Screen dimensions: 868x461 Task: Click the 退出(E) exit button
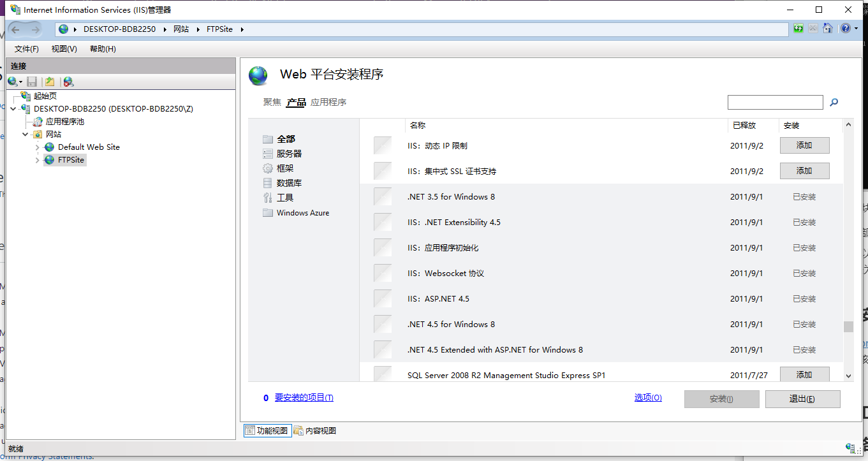point(802,399)
